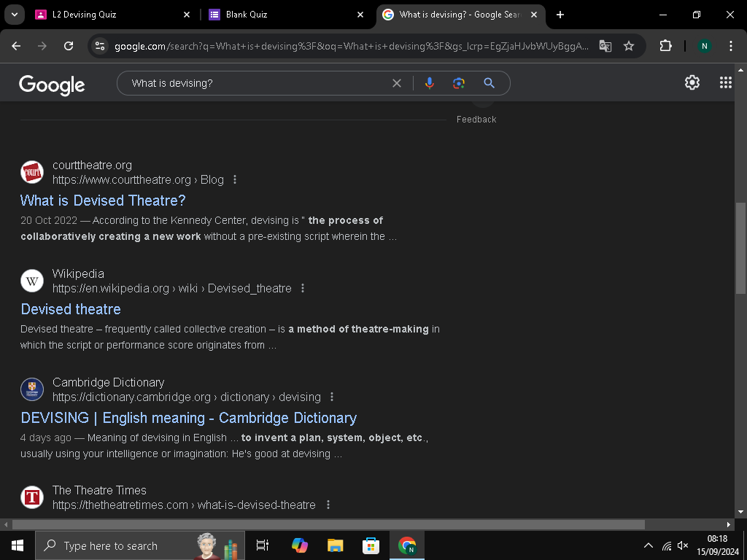
Task: Go back to the previous page
Action: click(16, 46)
